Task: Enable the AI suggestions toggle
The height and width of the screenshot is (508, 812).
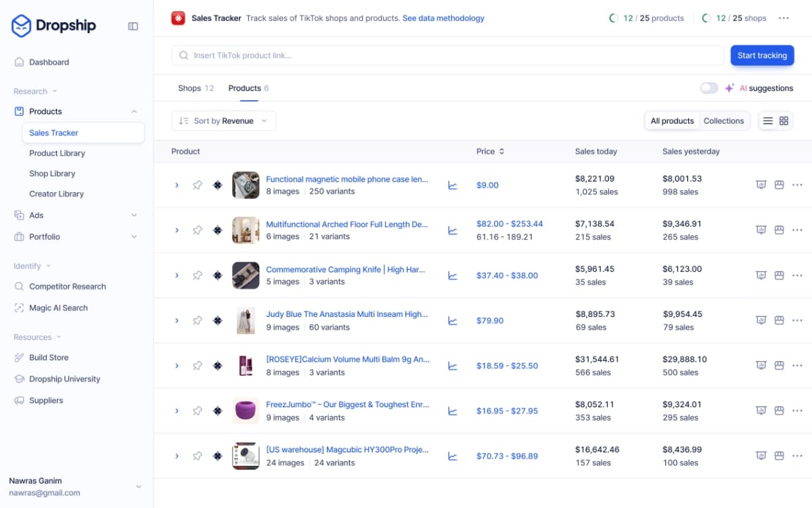Action: tap(708, 88)
